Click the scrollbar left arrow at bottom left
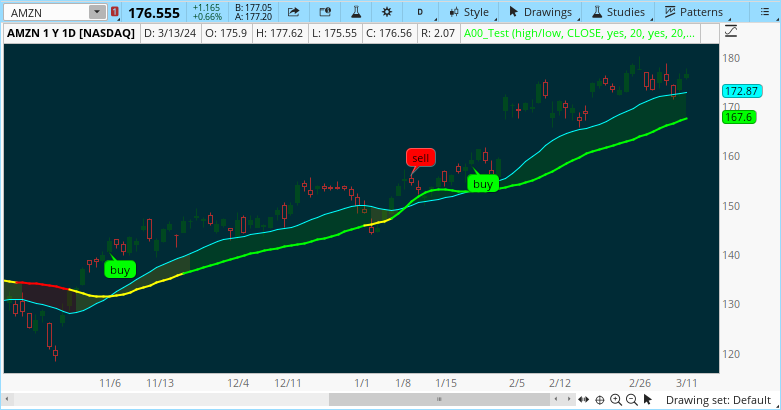Screen dimensions: 781x410 (7, 400)
